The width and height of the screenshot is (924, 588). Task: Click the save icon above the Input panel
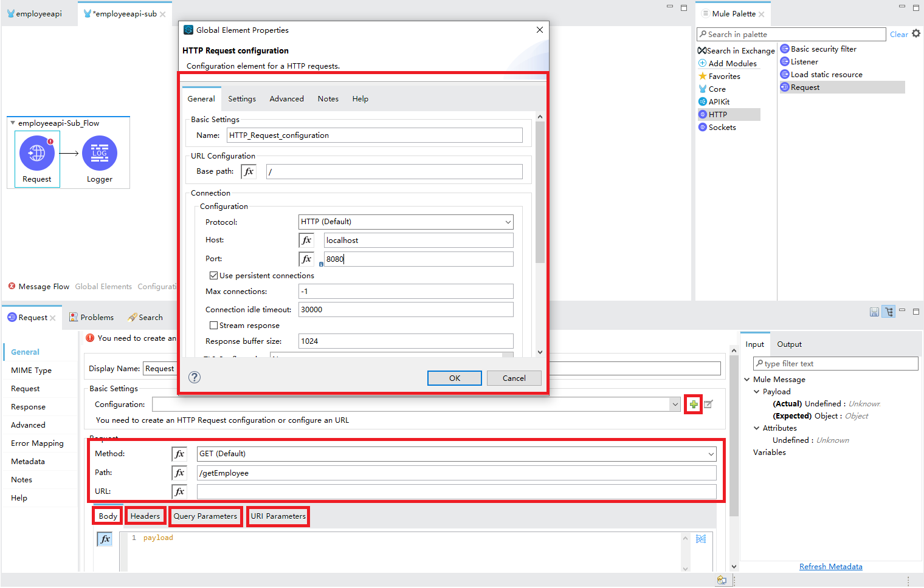pos(874,311)
